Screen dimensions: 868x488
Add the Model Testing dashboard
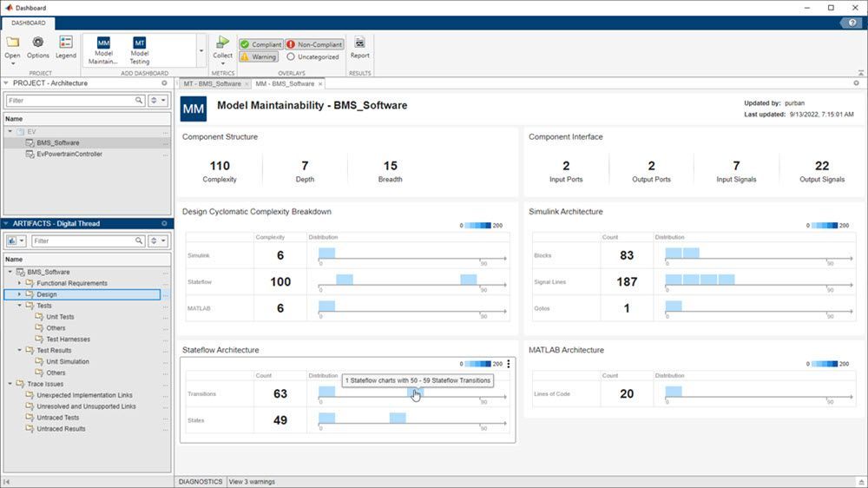(x=139, y=50)
